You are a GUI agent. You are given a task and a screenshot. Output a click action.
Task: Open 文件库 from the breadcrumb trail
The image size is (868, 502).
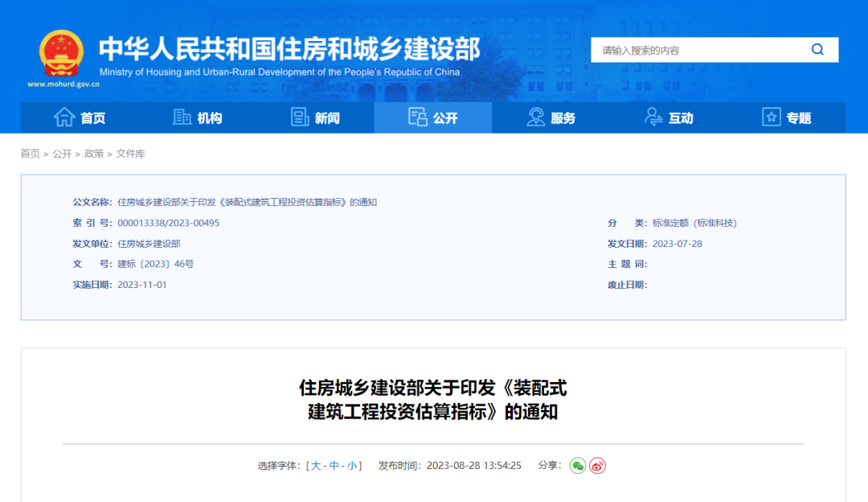click(x=131, y=153)
